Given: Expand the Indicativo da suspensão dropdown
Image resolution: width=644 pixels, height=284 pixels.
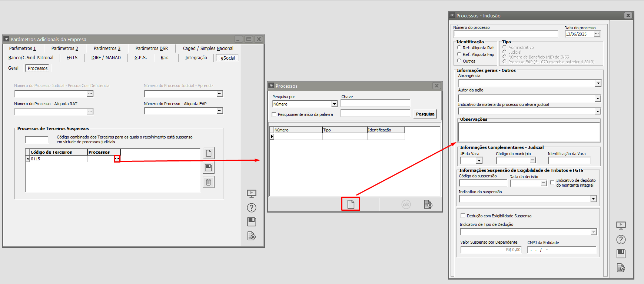Looking at the screenshot, I should coord(593,199).
